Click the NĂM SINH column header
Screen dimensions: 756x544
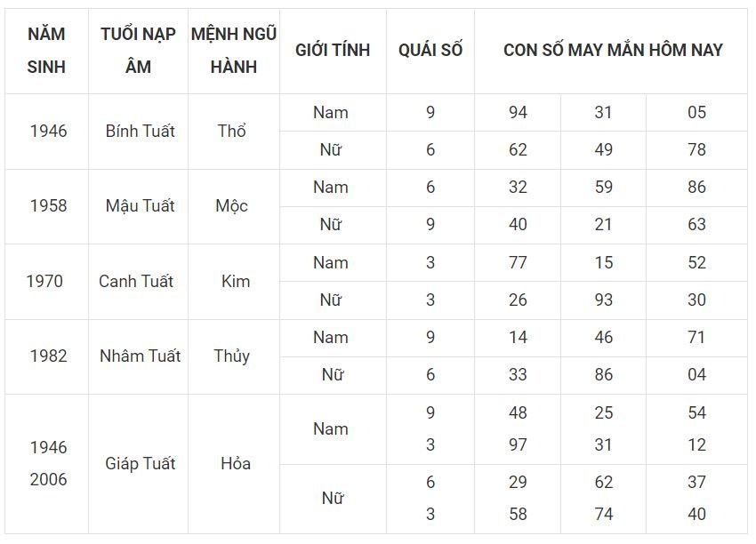pos(46,51)
